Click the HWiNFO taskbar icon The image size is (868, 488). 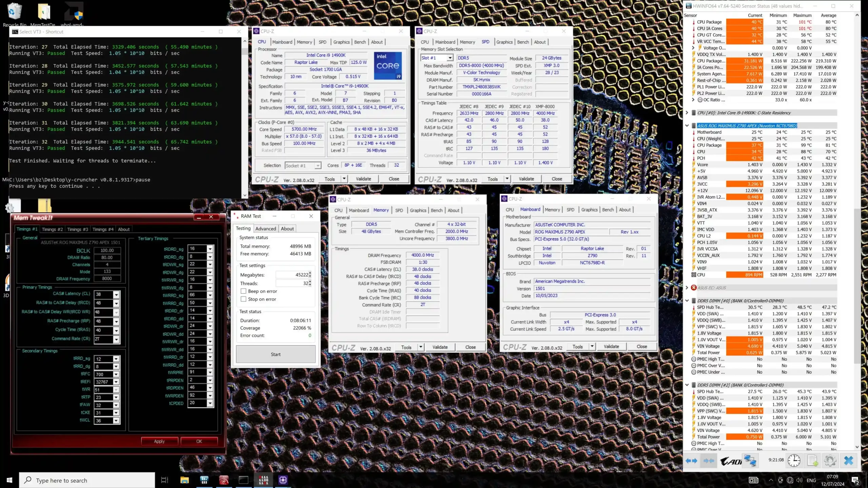pyautogui.click(x=204, y=480)
